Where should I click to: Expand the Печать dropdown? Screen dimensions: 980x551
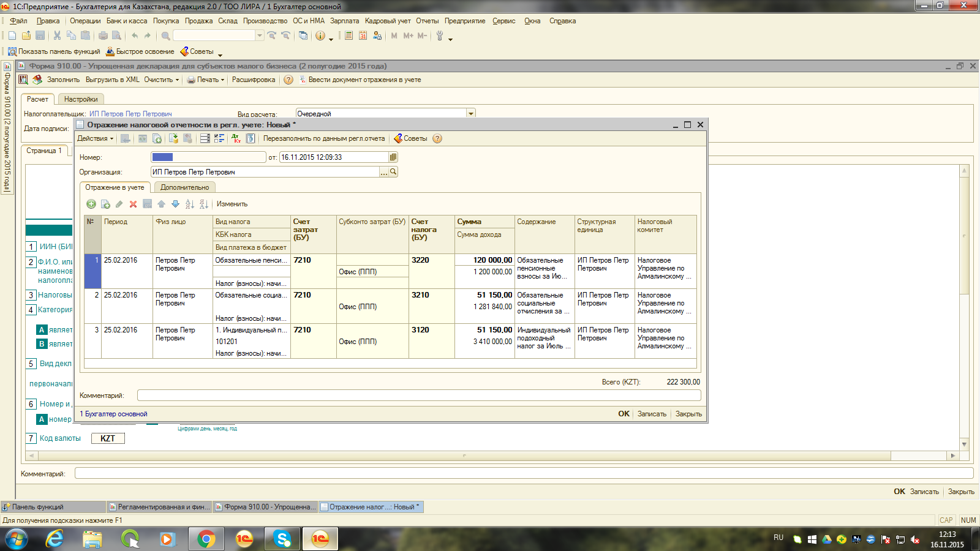pyautogui.click(x=205, y=80)
